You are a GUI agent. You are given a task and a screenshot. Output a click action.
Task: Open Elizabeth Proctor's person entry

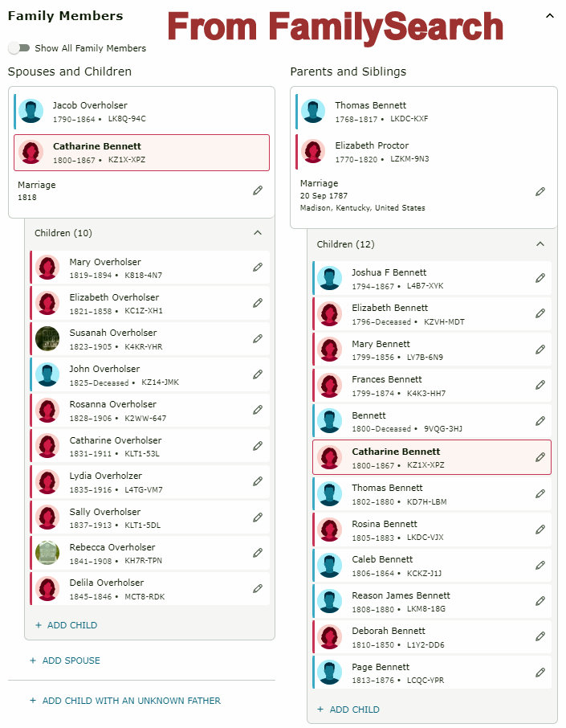coord(371,145)
